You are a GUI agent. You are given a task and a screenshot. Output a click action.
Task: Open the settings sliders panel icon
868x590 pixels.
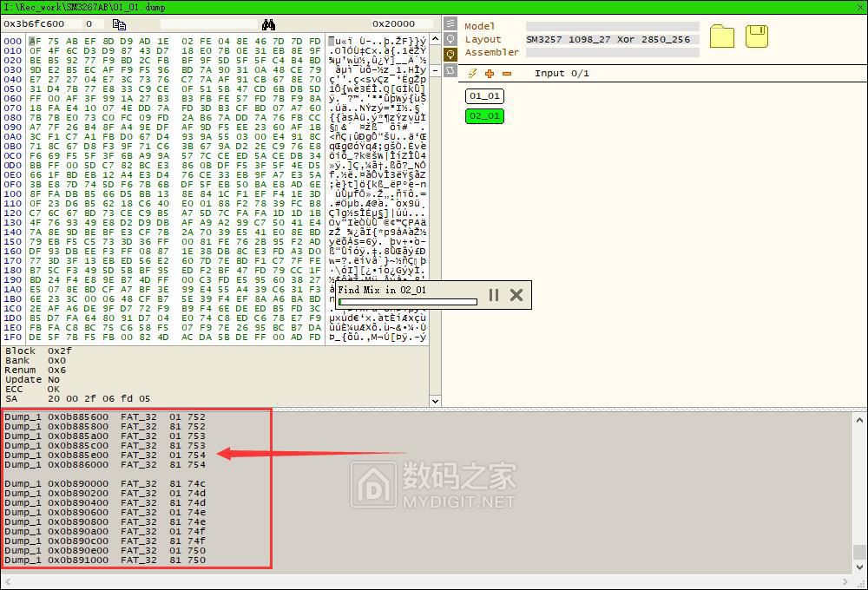click(450, 23)
